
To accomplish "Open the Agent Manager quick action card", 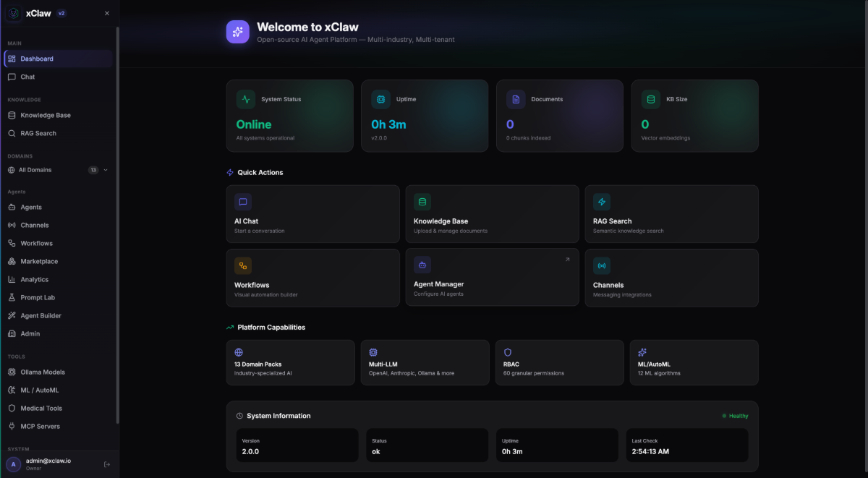I will pos(492,277).
